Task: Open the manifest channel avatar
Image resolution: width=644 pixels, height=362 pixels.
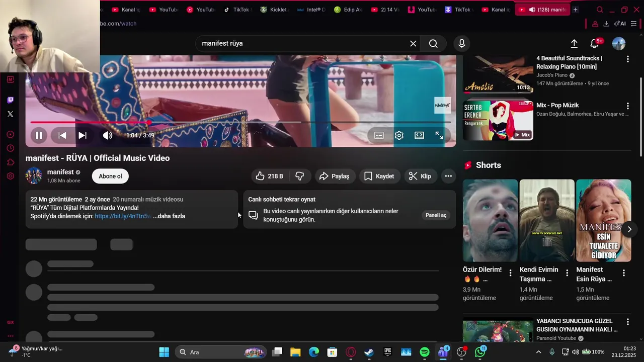Action: point(34,176)
